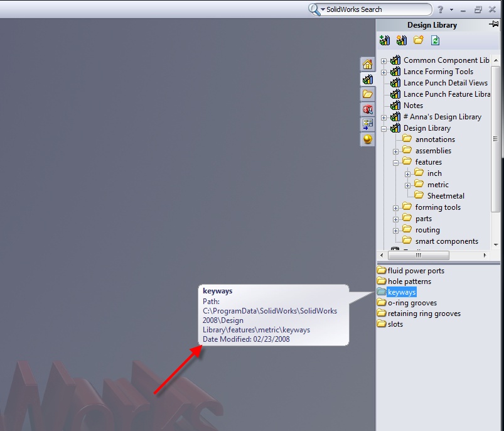Click folder icon beside hole patterns

[x=382, y=280]
